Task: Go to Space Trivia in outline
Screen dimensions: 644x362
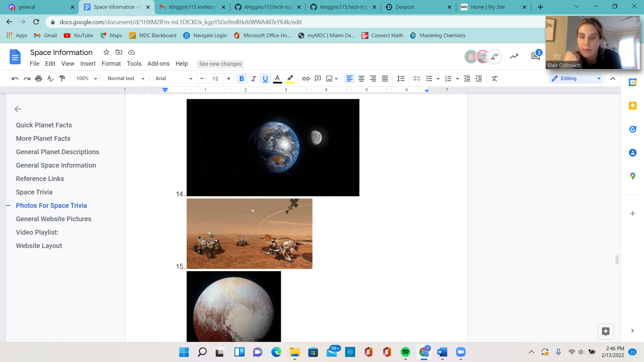Action: point(34,192)
